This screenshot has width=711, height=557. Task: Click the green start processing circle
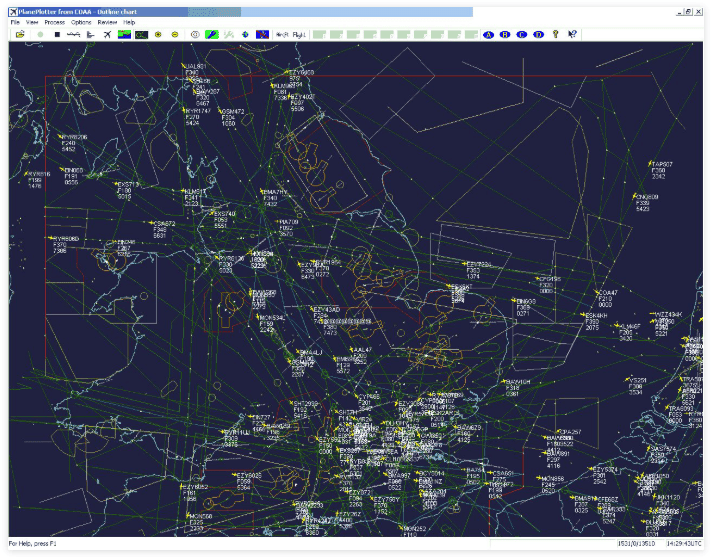[x=40, y=34]
